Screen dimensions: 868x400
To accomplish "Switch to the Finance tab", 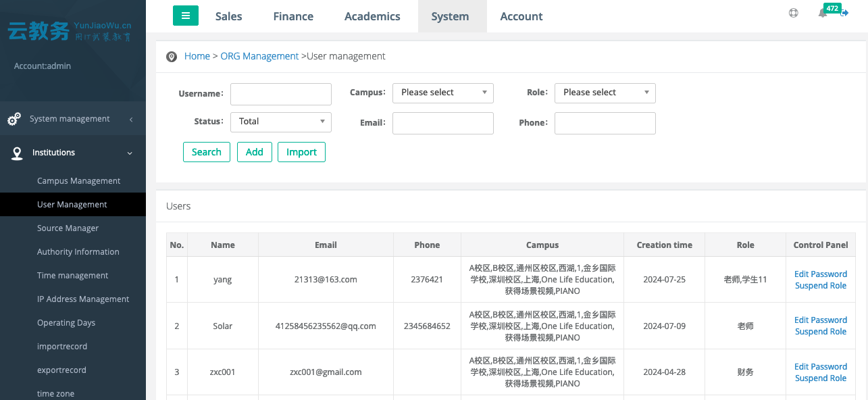I will [293, 16].
